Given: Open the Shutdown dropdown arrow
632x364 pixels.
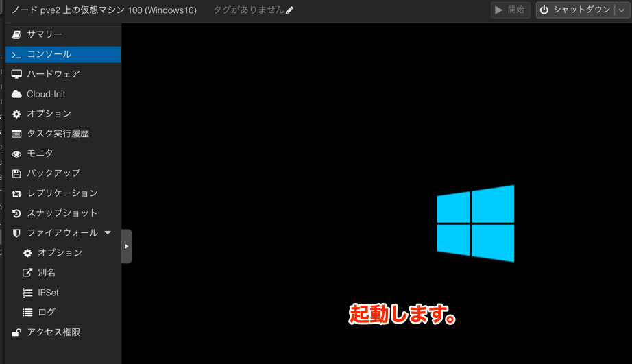Looking at the screenshot, I should [622, 10].
